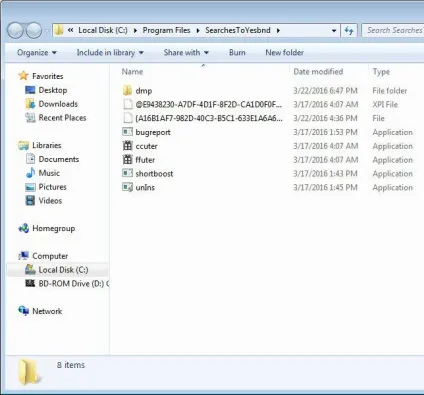Click the folder icon in address bar
The image size is (424, 395).
pos(59,30)
